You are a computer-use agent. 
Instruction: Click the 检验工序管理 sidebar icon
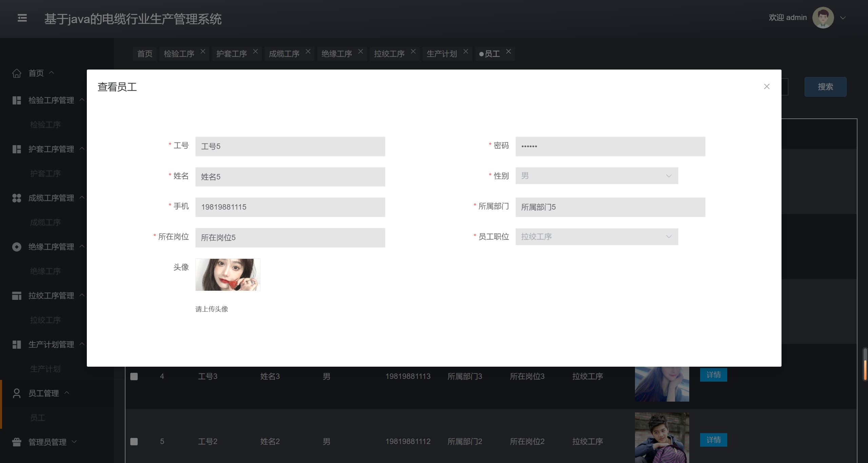pyautogui.click(x=17, y=100)
